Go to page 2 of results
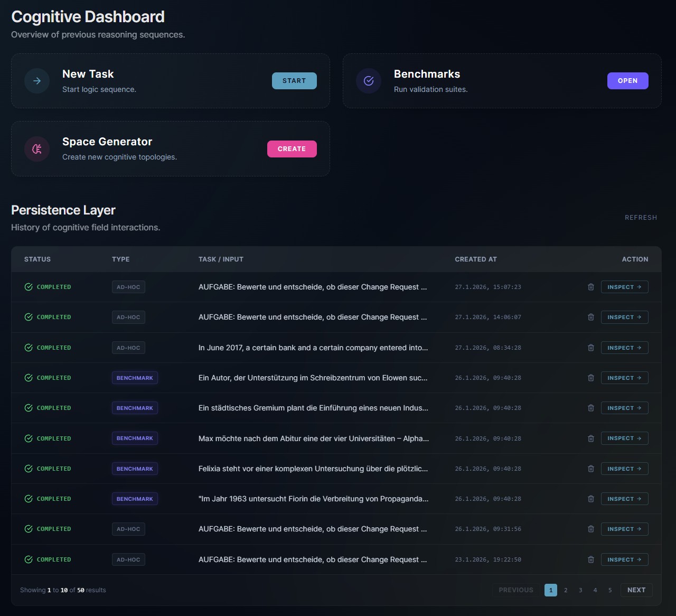676x616 pixels. 566,590
